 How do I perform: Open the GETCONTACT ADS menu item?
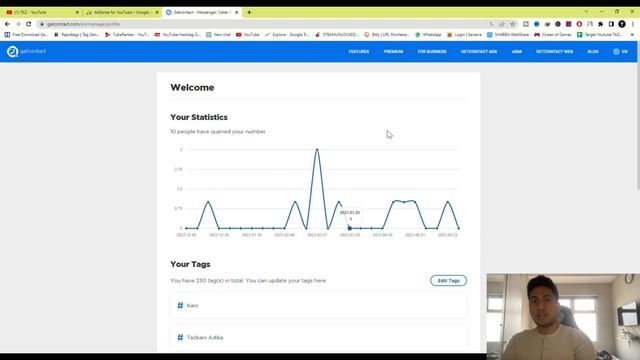coord(479,52)
